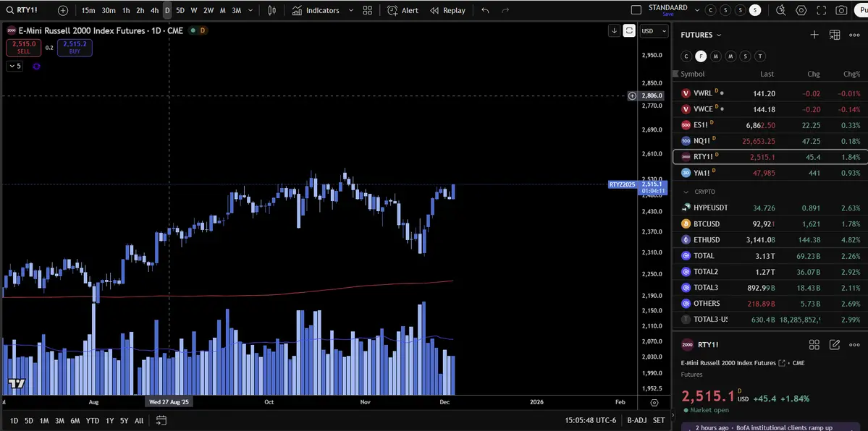868x431 pixels.
Task: Open quick search lightning icon
Action: [x=781, y=11]
